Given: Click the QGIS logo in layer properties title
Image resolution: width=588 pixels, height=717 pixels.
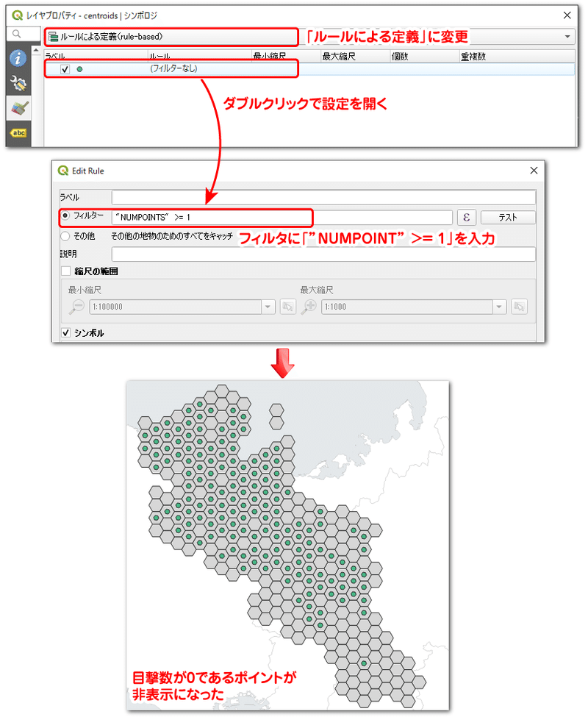Looking at the screenshot, I should [18, 15].
